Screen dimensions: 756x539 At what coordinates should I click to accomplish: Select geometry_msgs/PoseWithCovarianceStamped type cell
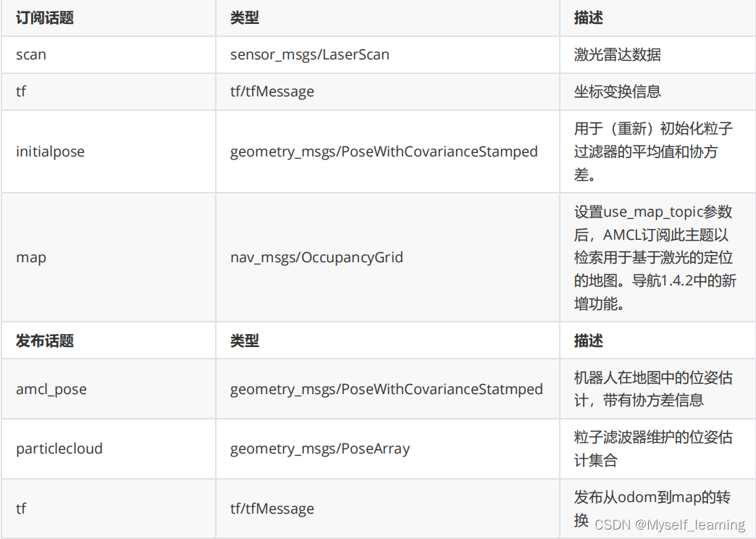pos(387,151)
